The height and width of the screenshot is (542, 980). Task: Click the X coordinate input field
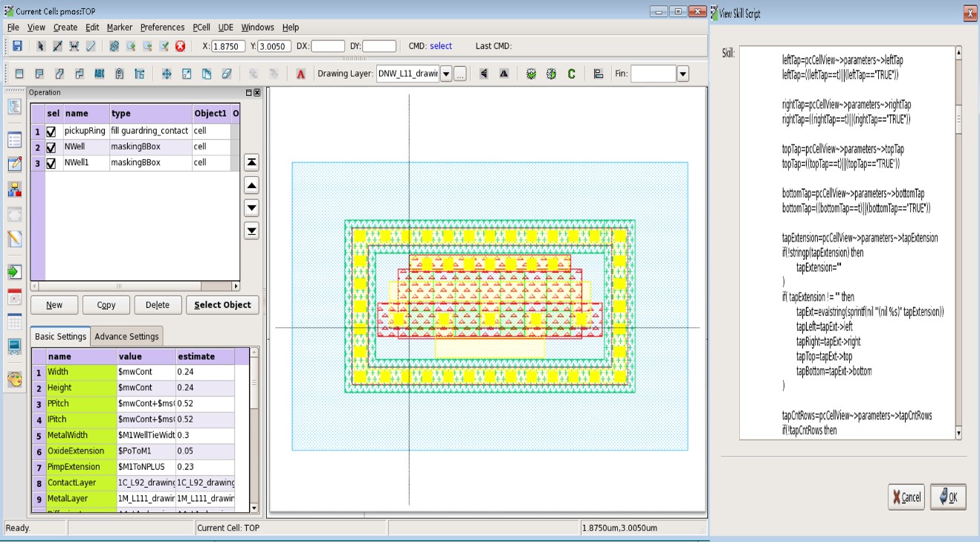click(x=228, y=46)
